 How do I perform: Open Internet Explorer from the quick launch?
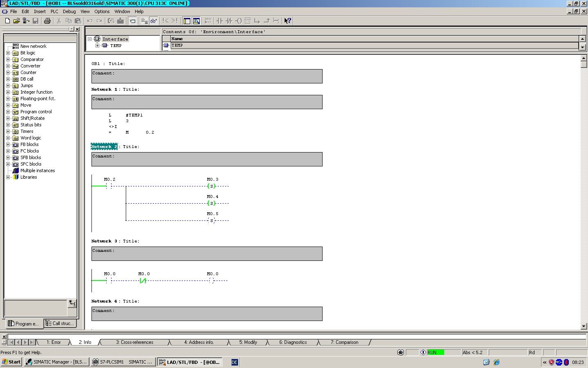(497, 362)
